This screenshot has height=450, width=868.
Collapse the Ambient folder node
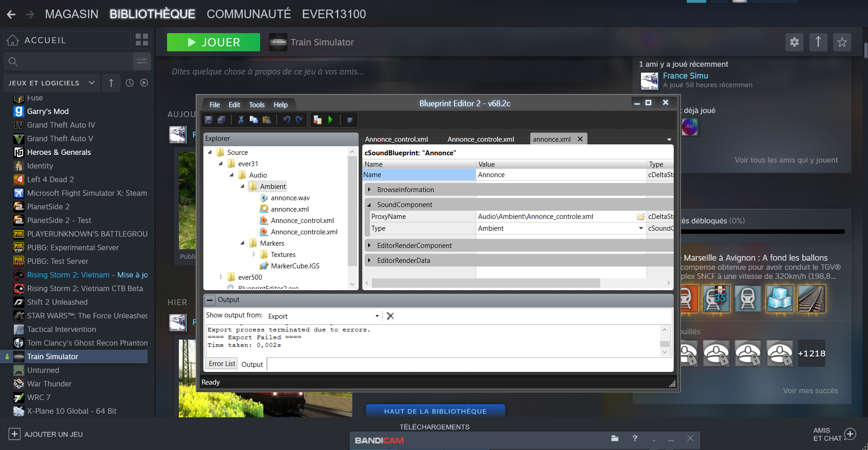tap(242, 186)
